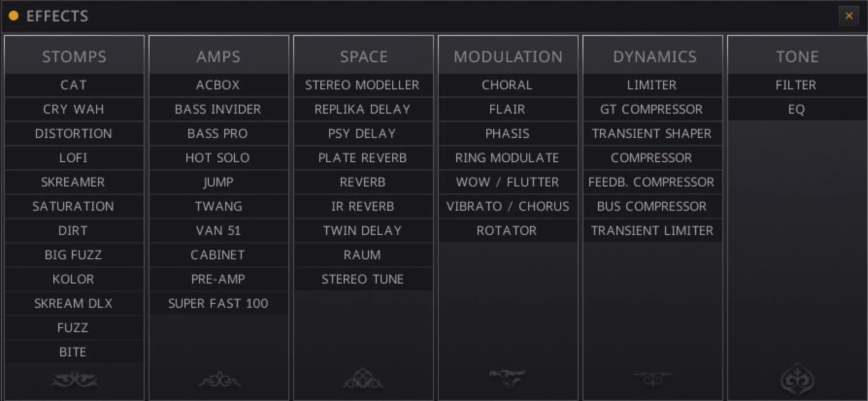Open the PLATE REVERB effect
868x401 pixels.
(363, 158)
